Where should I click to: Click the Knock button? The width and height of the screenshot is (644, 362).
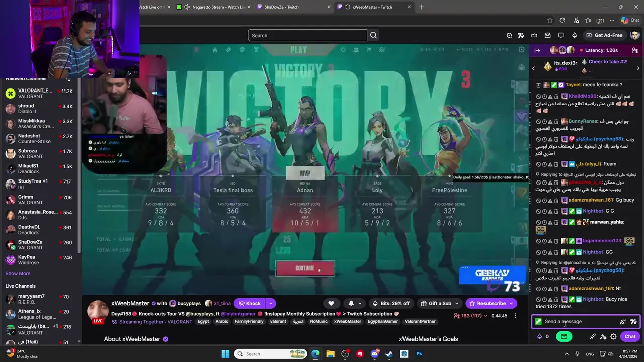point(250,303)
